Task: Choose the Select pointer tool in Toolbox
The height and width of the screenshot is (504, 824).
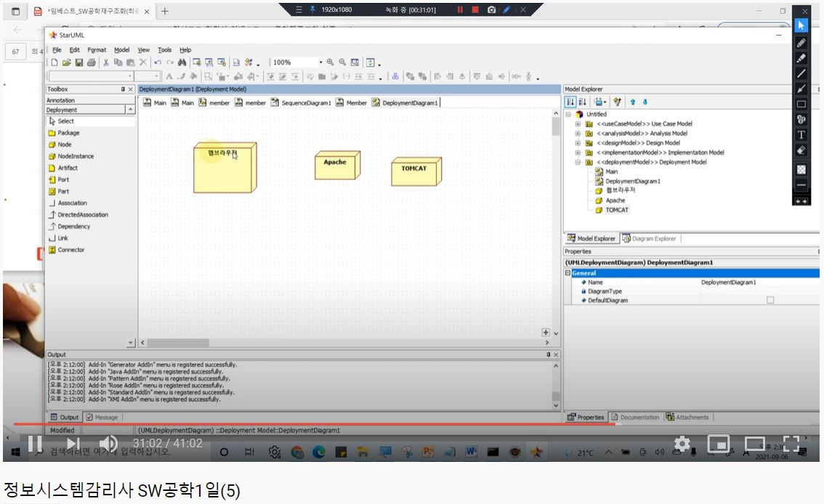Action: coord(62,121)
